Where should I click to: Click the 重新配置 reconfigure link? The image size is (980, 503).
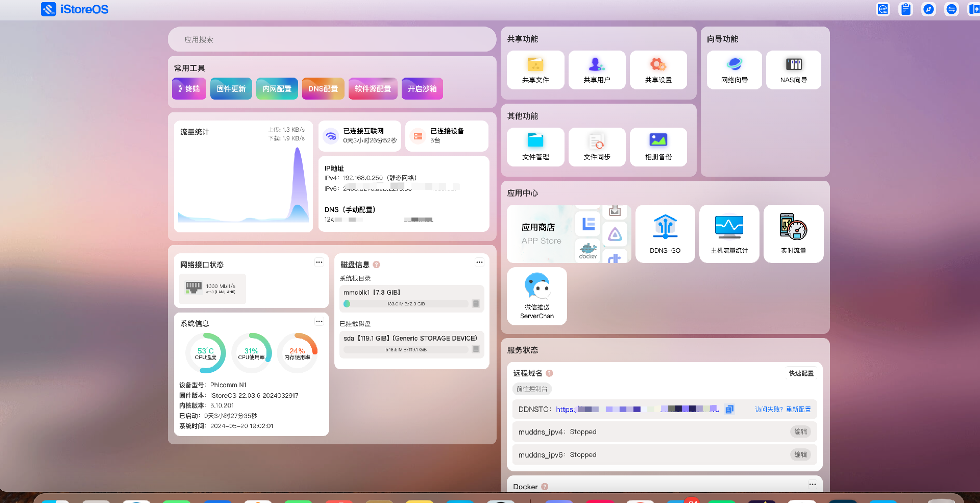(x=798, y=410)
